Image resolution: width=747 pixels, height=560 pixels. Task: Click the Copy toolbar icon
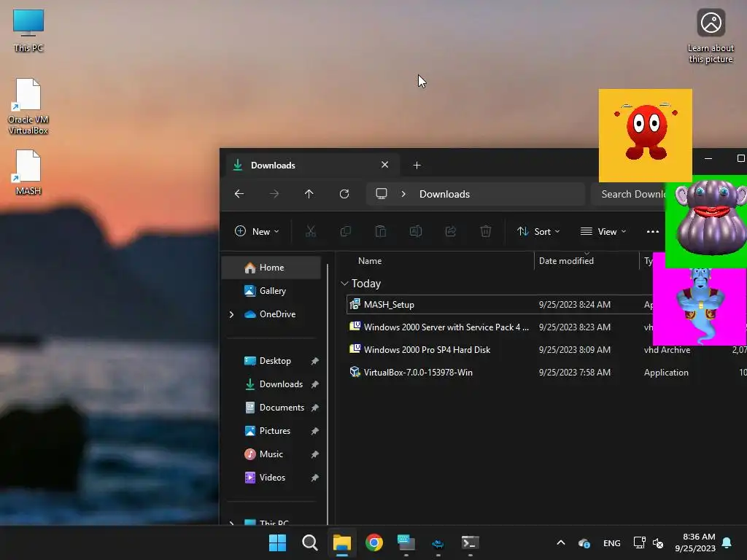(345, 231)
